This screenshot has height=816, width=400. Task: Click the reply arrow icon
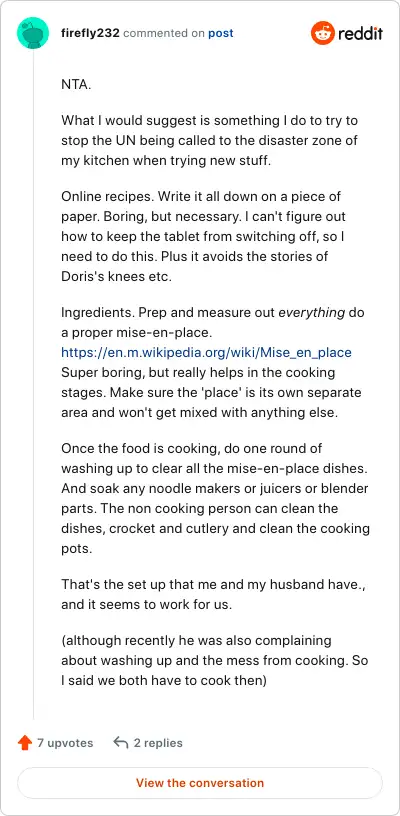click(121, 743)
